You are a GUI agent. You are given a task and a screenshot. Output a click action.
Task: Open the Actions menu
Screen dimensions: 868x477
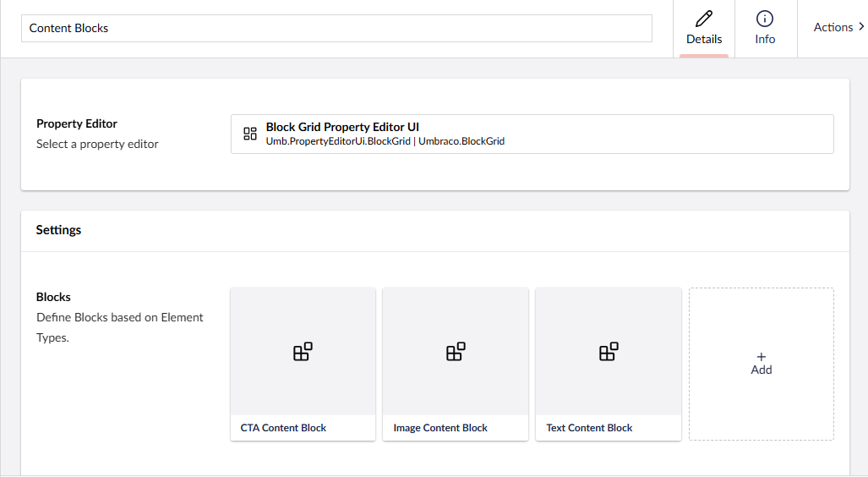[833, 27]
